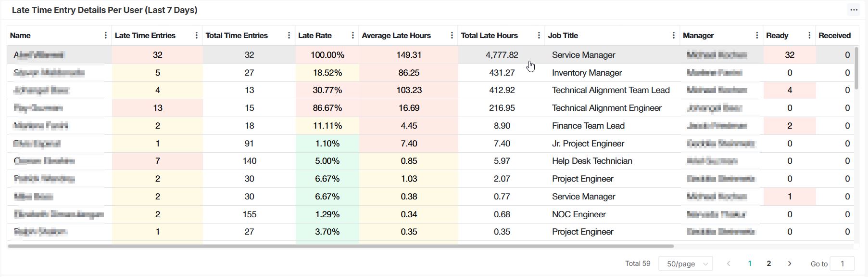Screen dimensions: 868x277
Task: Open Average Late Hours column menu
Action: click(452, 36)
